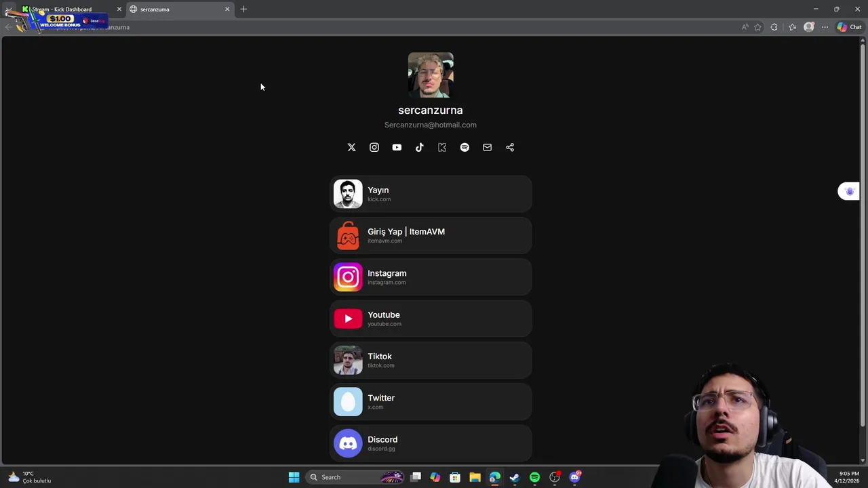Image resolution: width=868 pixels, height=488 pixels.
Task: Open the Copilot Chat button
Action: click(x=849, y=27)
